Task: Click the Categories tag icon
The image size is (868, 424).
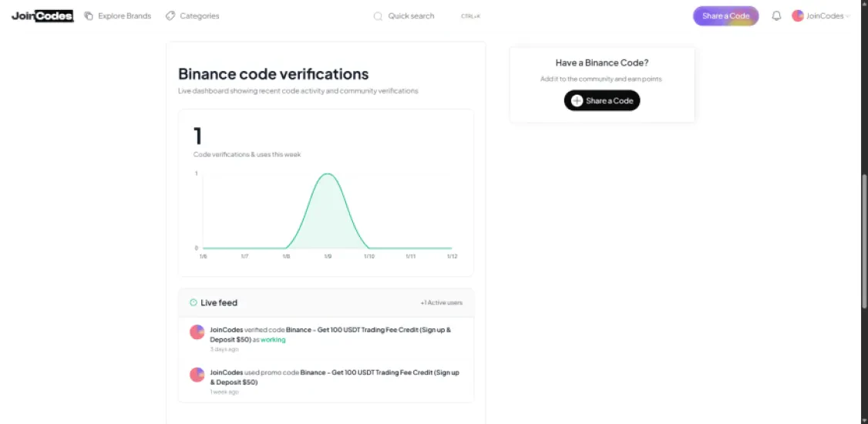Action: point(170,16)
